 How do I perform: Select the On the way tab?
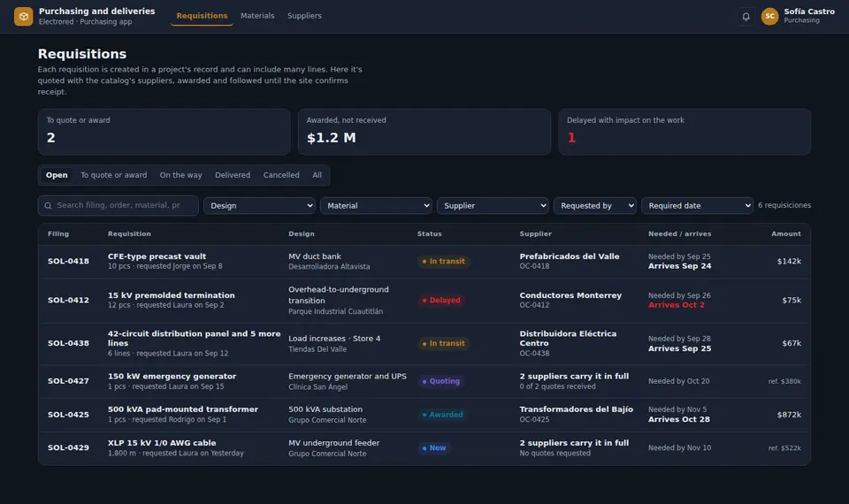pyautogui.click(x=180, y=175)
